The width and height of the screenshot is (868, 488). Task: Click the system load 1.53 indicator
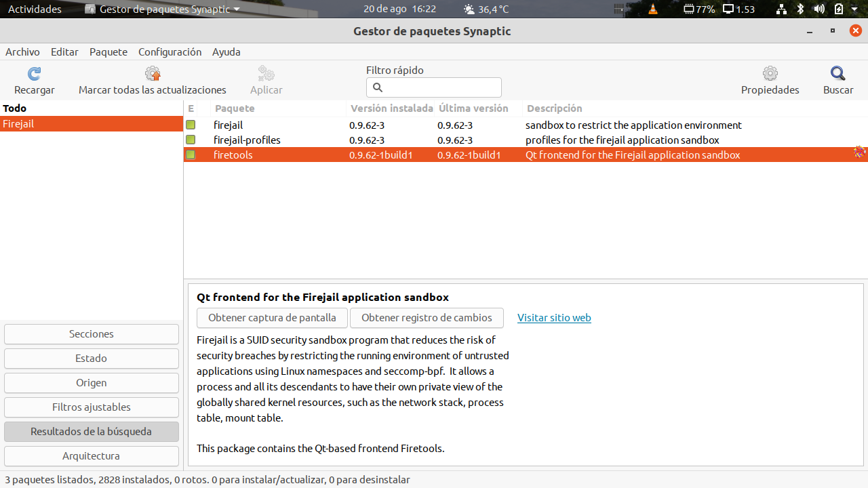click(738, 9)
